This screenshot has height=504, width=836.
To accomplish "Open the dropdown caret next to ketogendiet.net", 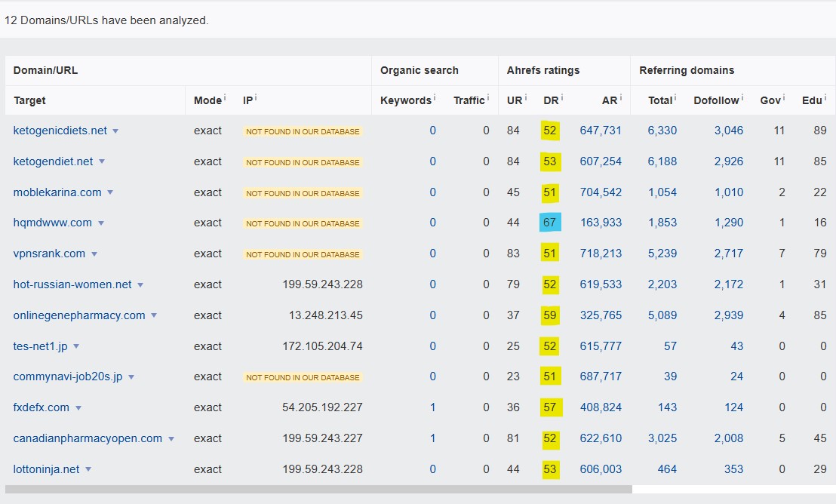I will pos(102,161).
